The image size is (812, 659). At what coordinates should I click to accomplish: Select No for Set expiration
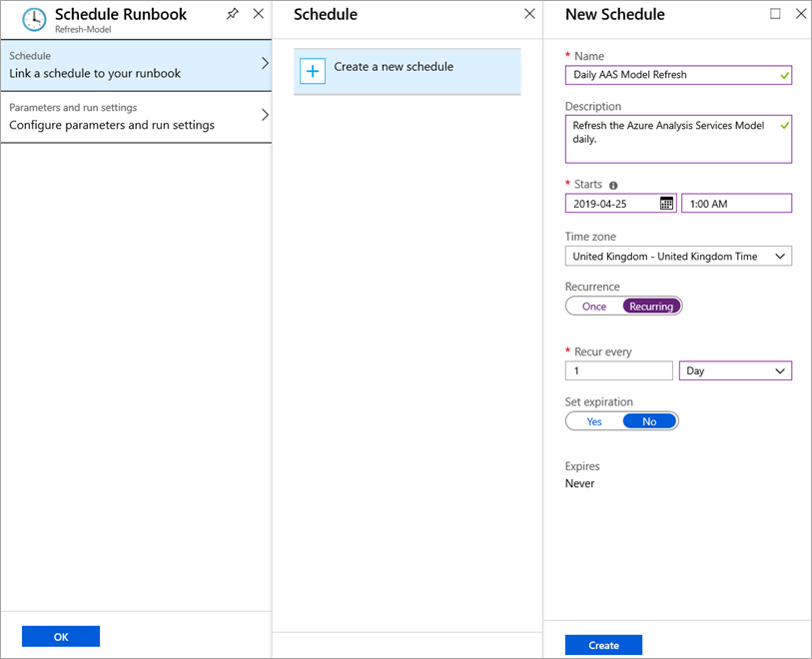pyautogui.click(x=649, y=421)
